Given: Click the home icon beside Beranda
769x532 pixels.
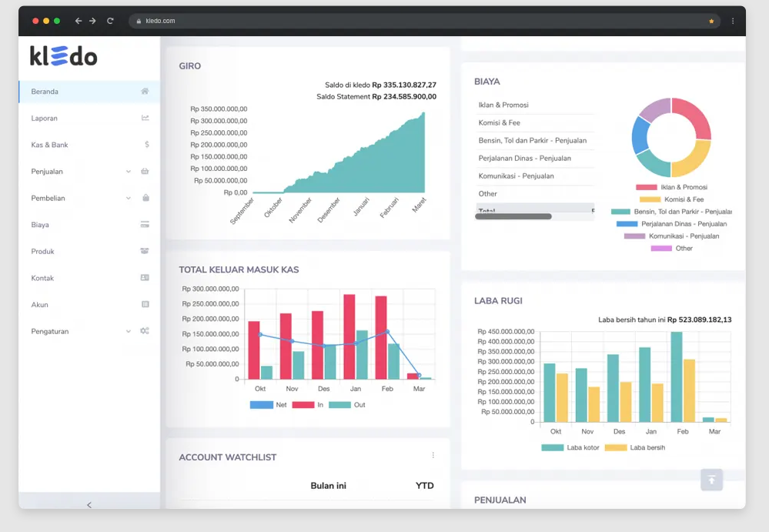Looking at the screenshot, I should (x=145, y=92).
